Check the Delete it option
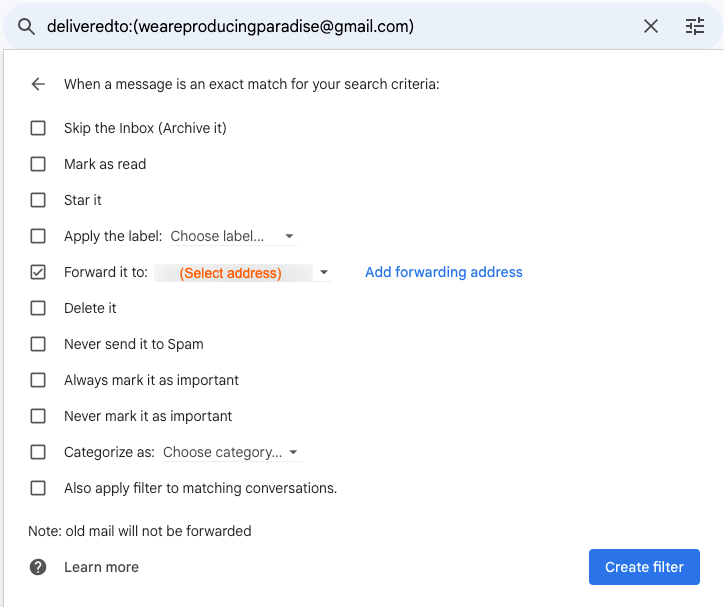 38,308
